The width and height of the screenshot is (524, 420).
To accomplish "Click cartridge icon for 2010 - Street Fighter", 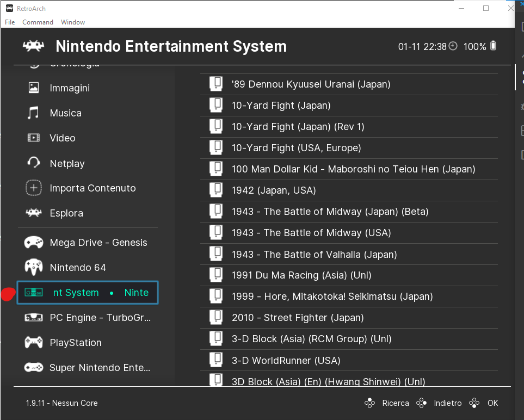I will (216, 317).
